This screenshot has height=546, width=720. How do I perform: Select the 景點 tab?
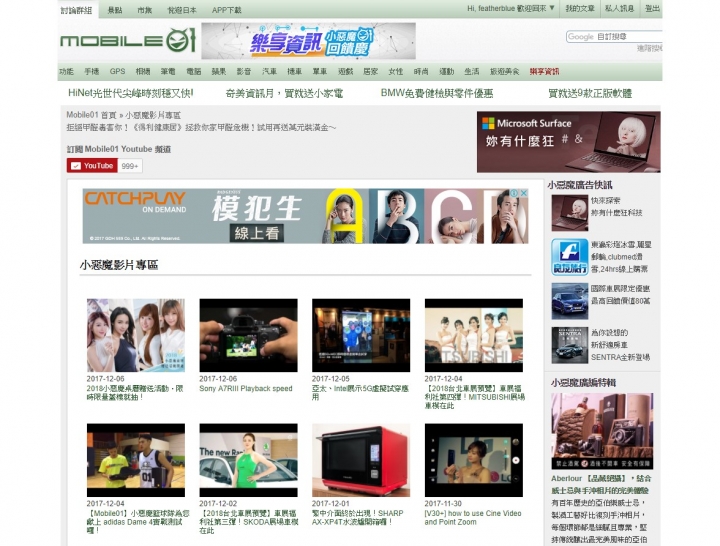pyautogui.click(x=115, y=10)
